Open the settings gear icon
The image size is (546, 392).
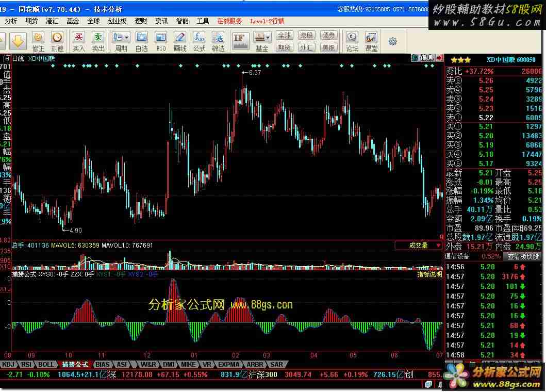(393, 41)
